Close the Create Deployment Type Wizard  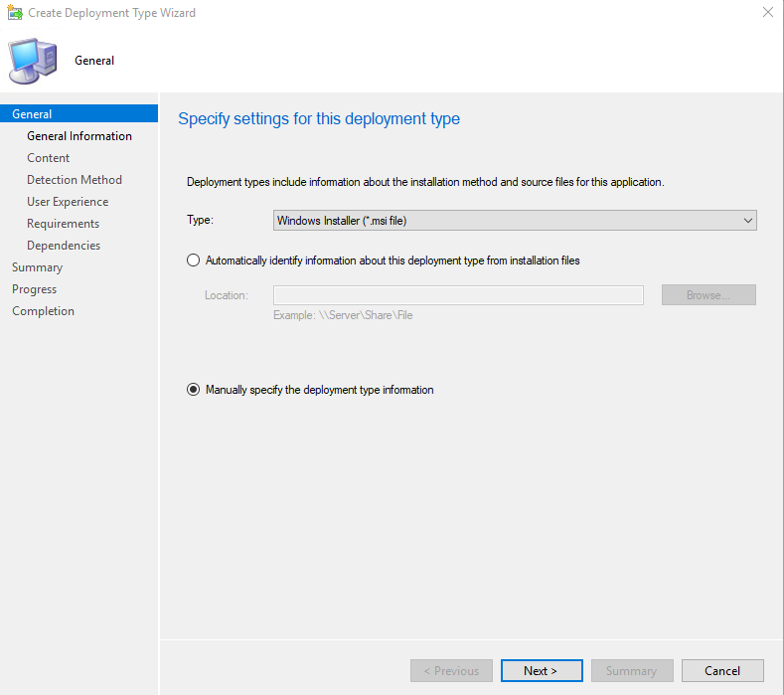[x=767, y=13]
